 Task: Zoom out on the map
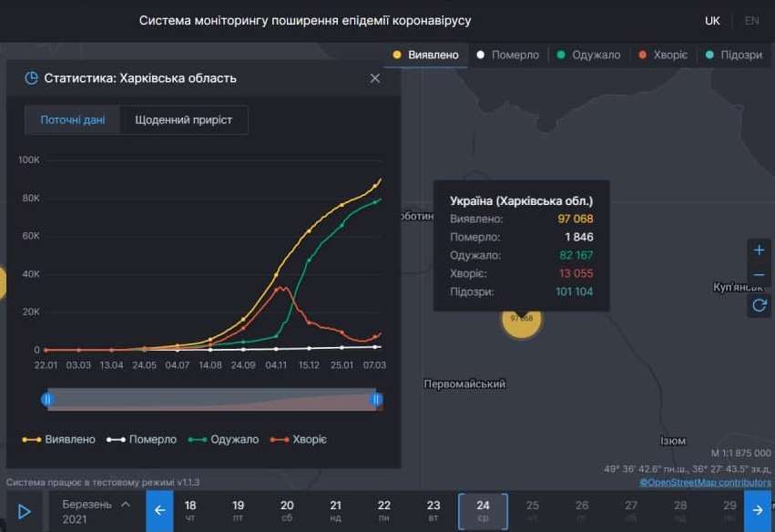point(760,275)
